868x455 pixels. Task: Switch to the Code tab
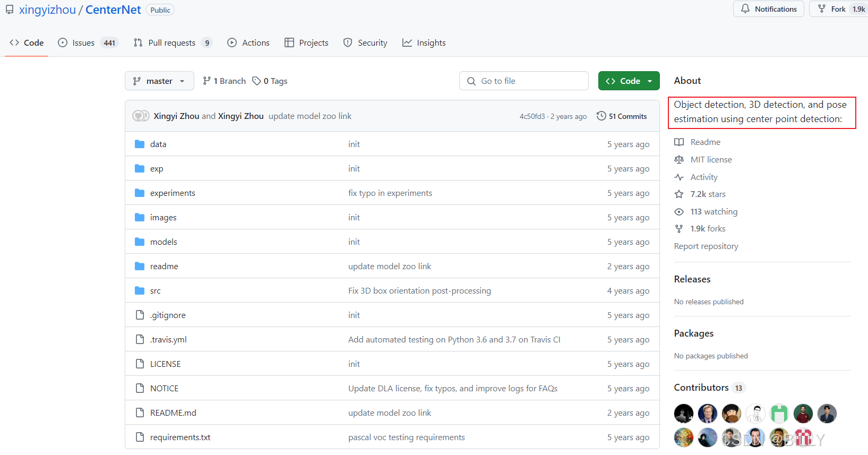point(27,42)
